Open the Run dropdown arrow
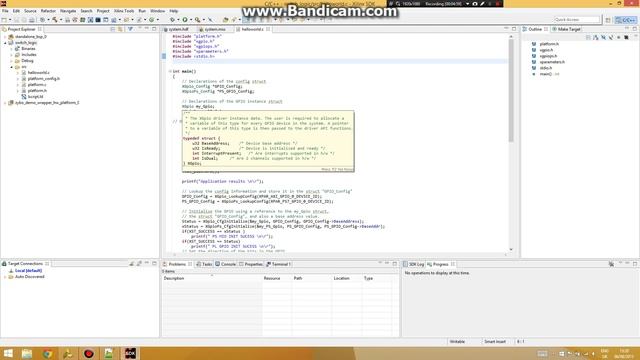 [191, 20]
